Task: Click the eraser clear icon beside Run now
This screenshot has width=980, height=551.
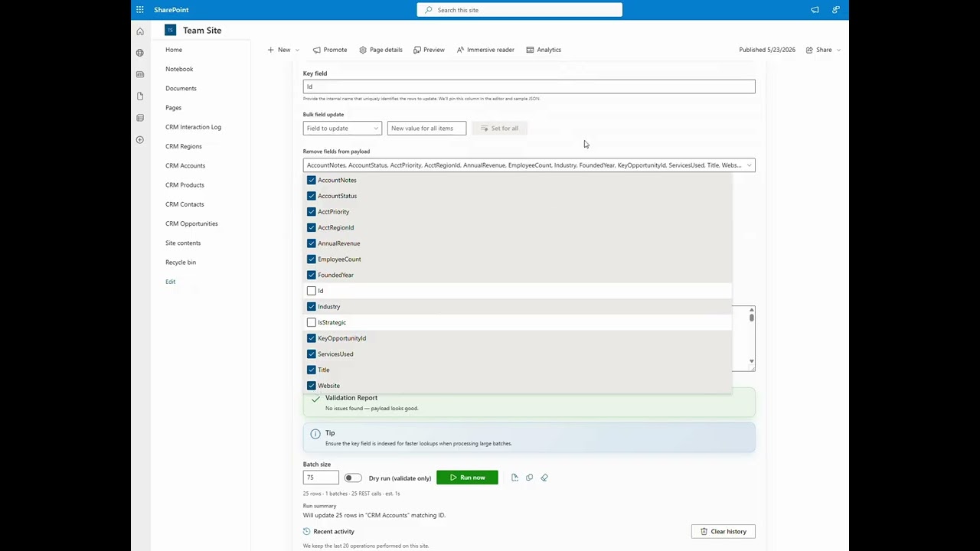Action: click(544, 478)
